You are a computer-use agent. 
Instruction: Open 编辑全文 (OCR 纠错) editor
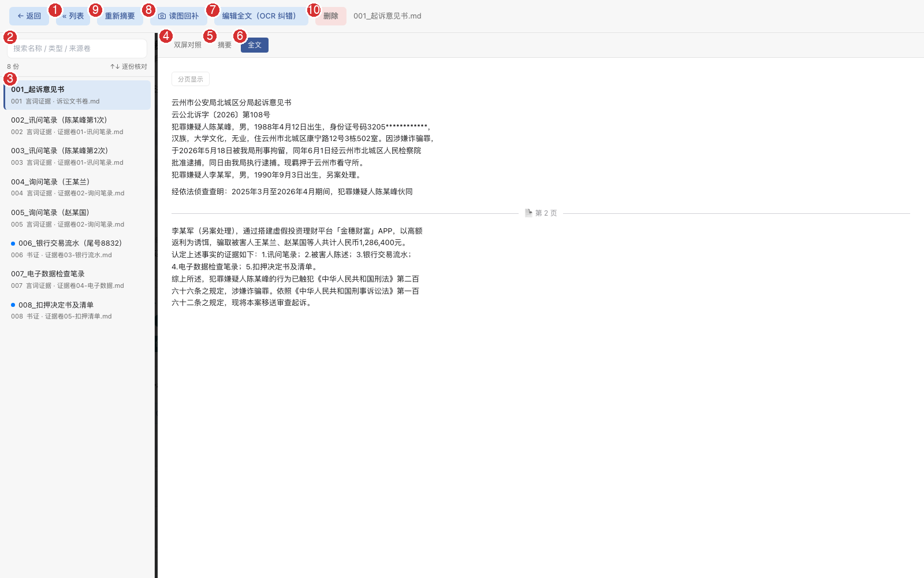tap(260, 16)
